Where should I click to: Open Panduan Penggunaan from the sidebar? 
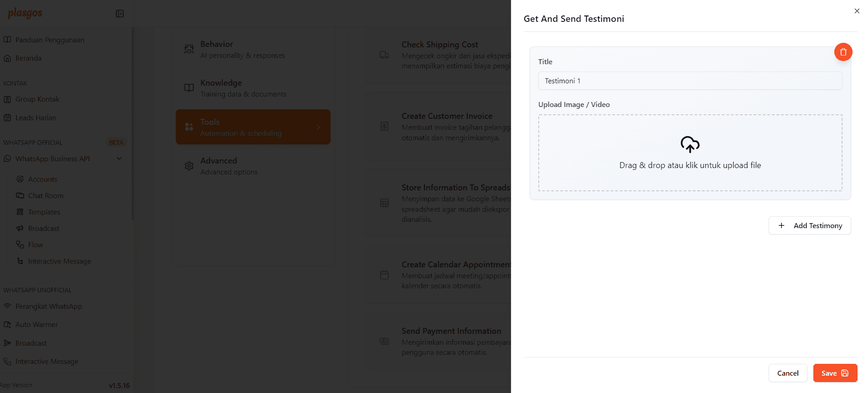(50, 40)
